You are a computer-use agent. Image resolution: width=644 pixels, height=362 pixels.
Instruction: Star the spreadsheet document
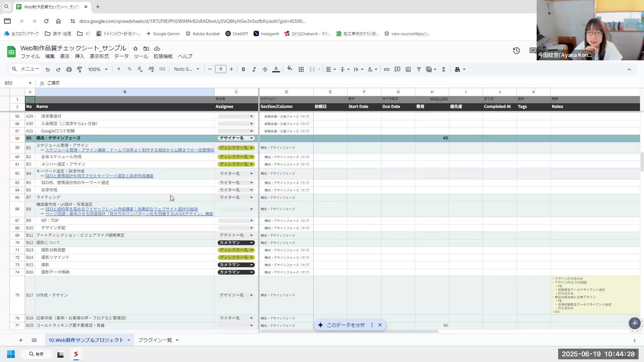(x=135, y=49)
